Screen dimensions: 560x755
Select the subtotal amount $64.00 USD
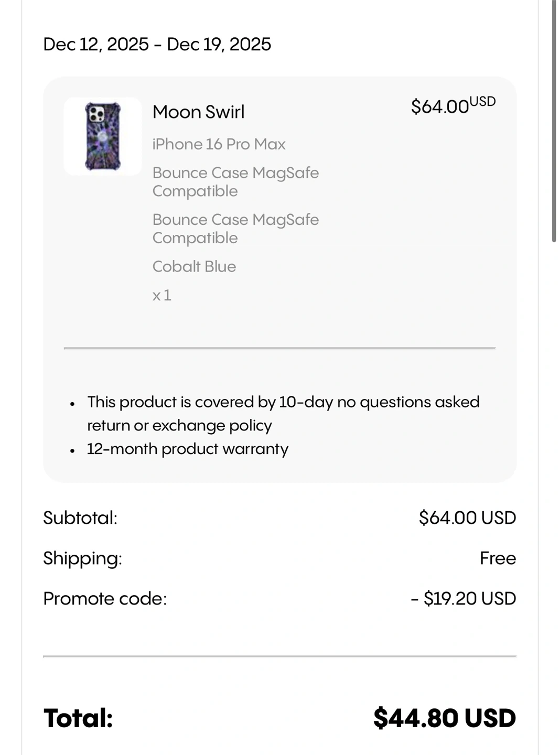coord(467,518)
